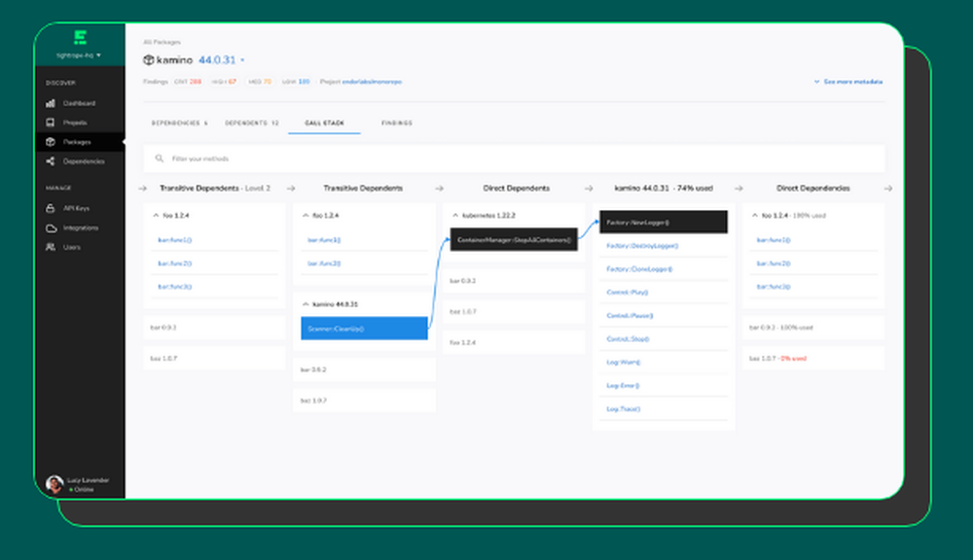This screenshot has height=560, width=973.
Task: Open the project monorepo link
Action: (x=372, y=82)
